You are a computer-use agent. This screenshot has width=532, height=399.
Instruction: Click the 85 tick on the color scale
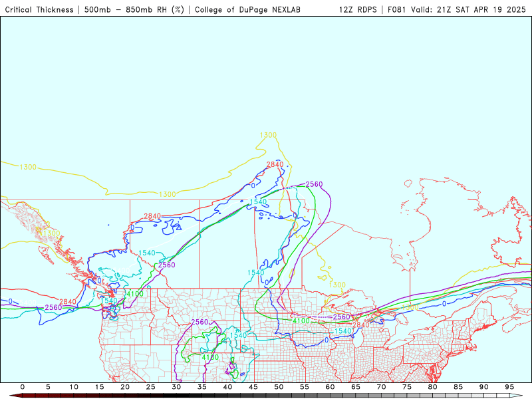[458, 387]
